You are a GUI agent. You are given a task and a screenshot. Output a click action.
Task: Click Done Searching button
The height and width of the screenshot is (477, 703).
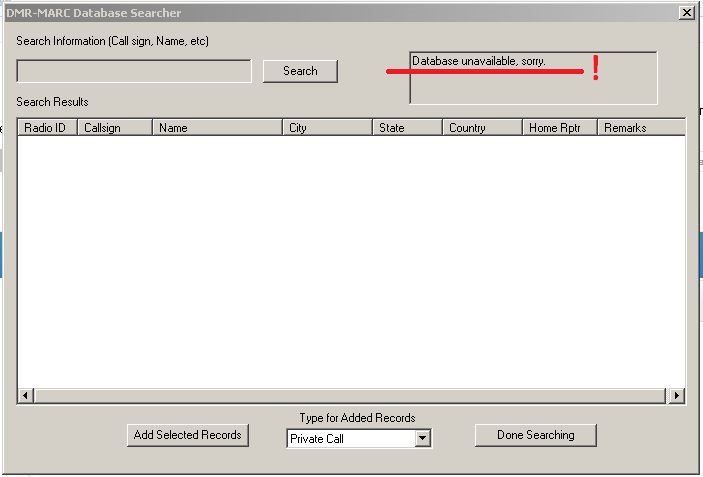coord(536,435)
